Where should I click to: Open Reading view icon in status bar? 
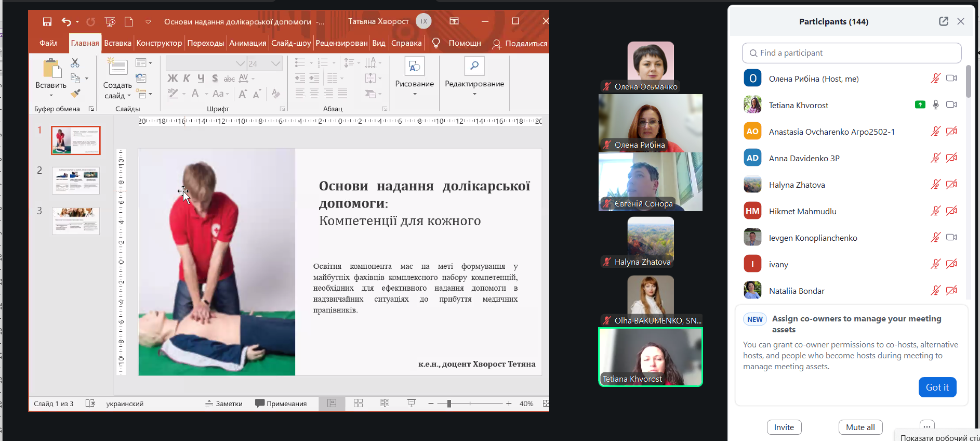tap(385, 404)
